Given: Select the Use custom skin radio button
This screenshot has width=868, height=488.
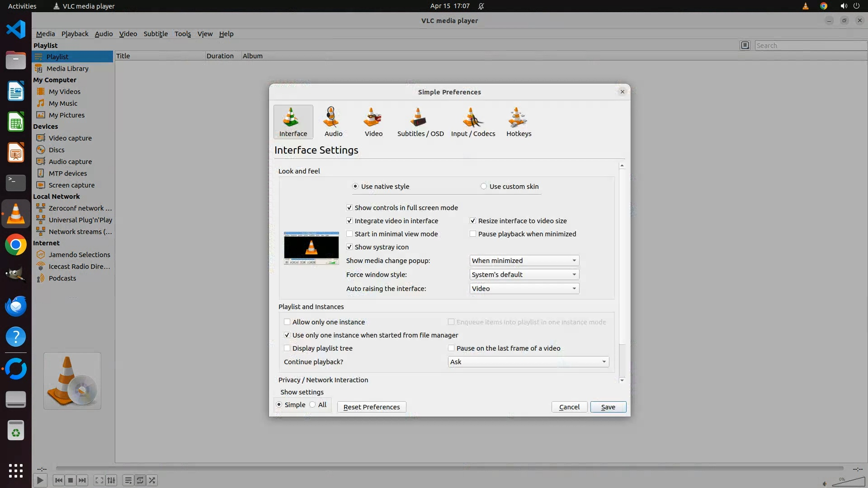Looking at the screenshot, I should click(484, 186).
